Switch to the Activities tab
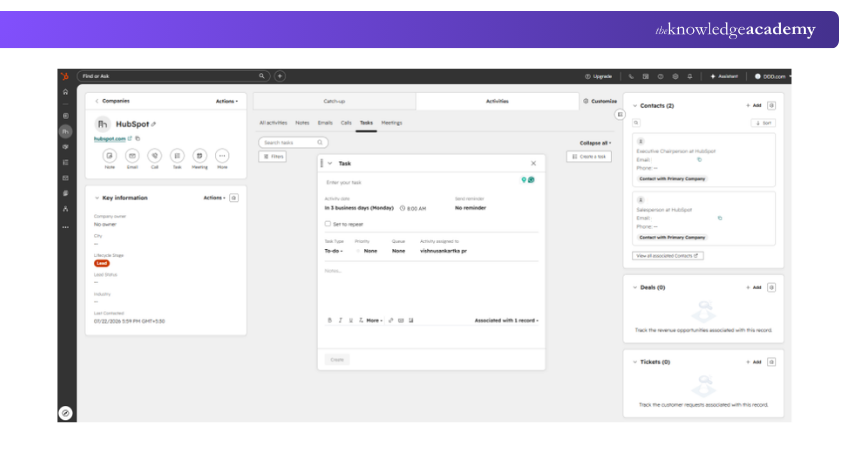Screen dimensions: 850x450 point(497,101)
